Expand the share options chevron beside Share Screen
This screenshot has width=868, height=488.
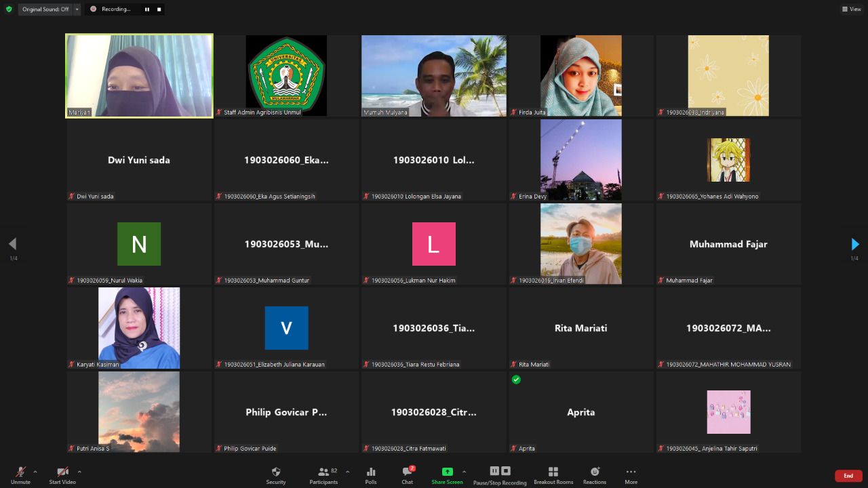[x=465, y=472]
